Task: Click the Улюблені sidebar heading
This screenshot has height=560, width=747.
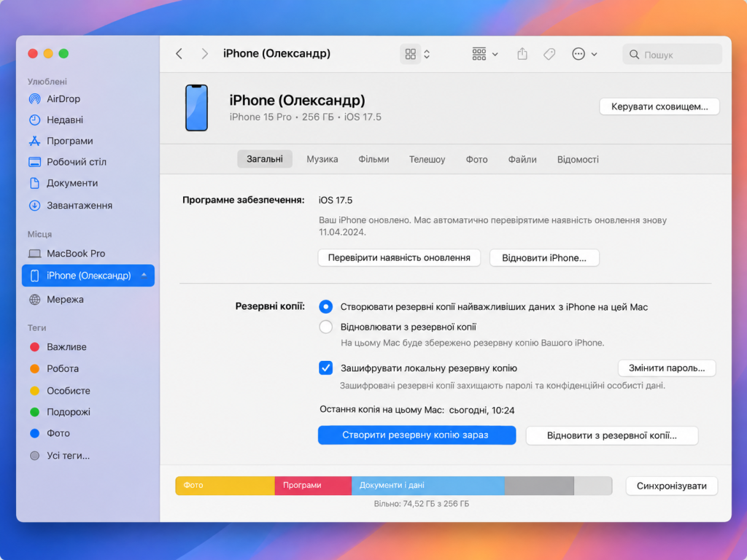Action: coord(47,82)
